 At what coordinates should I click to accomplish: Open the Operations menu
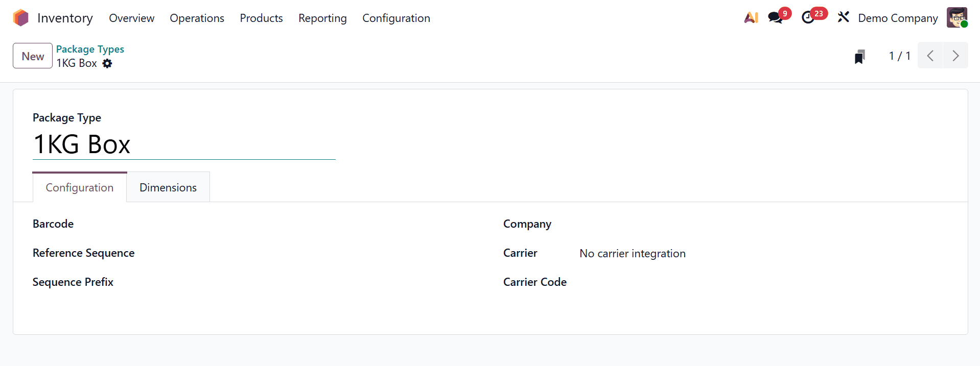pos(197,18)
